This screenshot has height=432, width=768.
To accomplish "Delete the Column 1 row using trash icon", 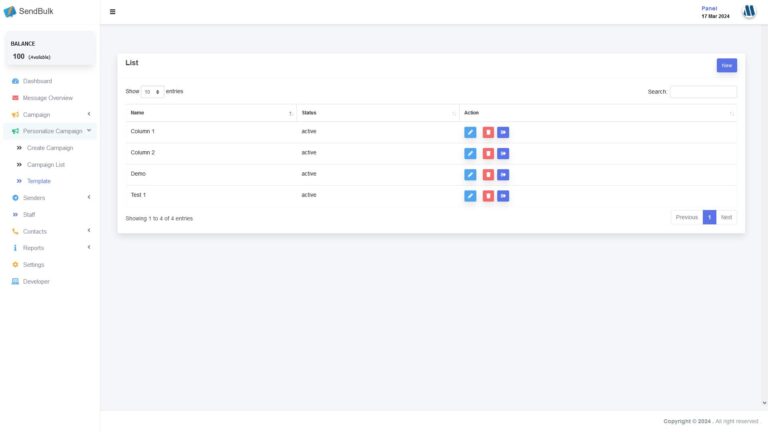I will 488,132.
